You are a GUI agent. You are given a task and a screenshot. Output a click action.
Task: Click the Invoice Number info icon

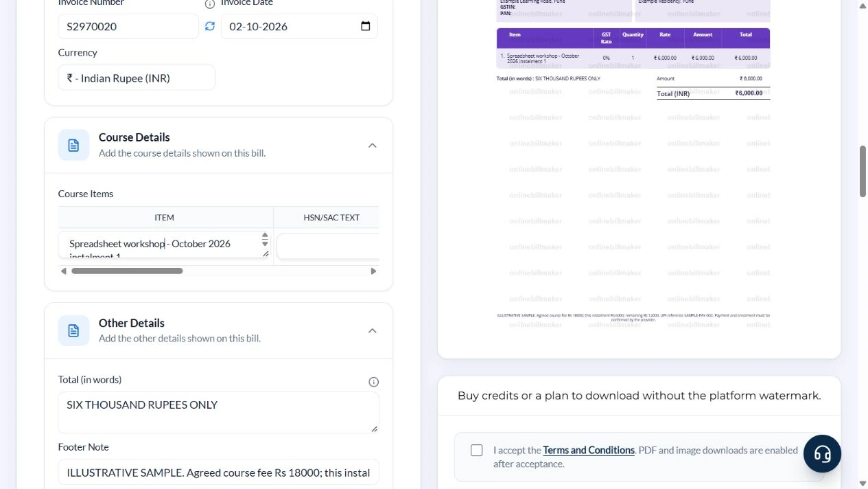click(x=210, y=3)
